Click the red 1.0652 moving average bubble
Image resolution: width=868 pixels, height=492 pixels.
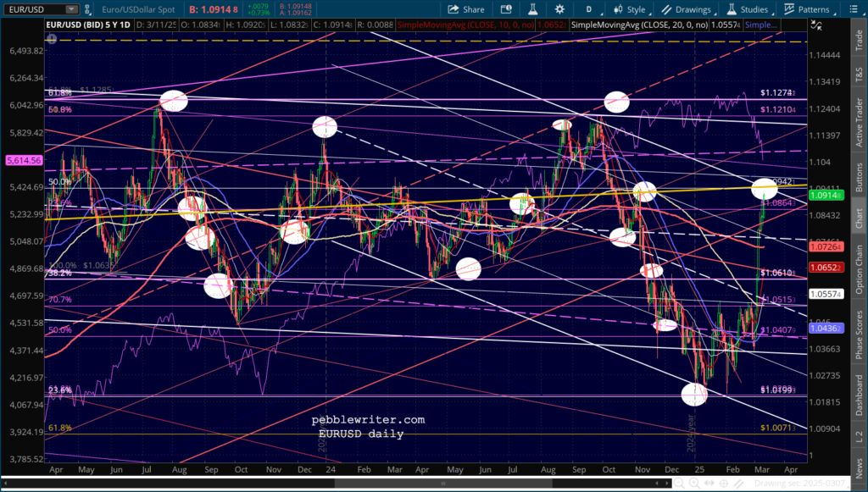(x=826, y=268)
